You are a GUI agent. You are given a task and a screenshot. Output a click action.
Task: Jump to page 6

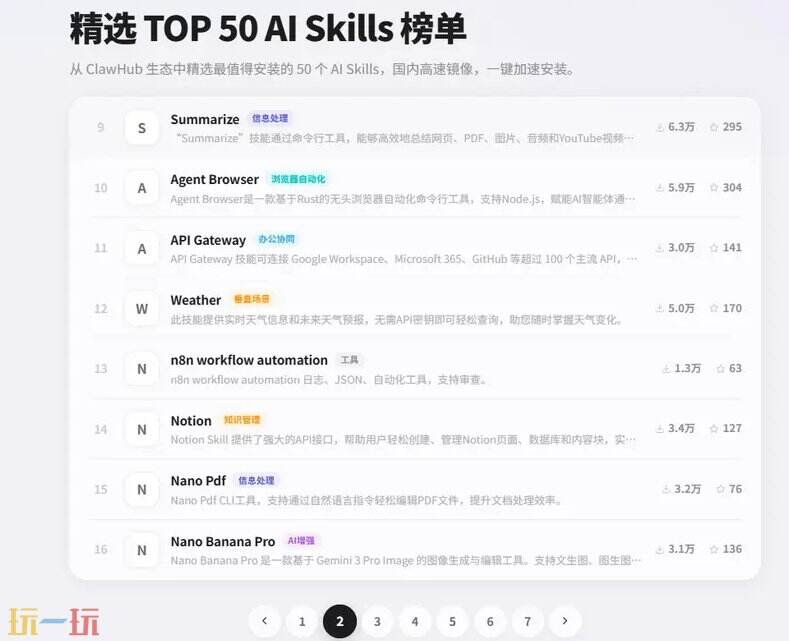pyautogui.click(x=490, y=621)
